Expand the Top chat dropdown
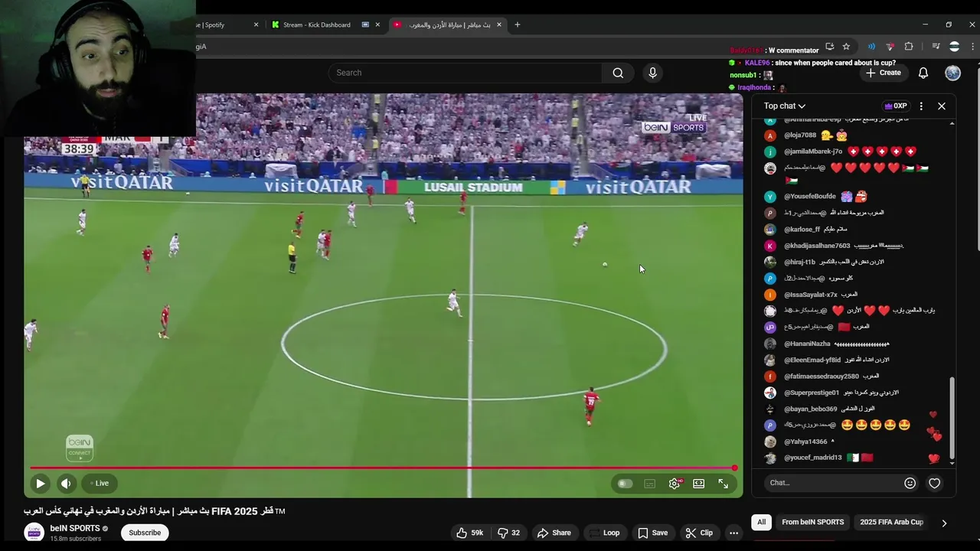 pyautogui.click(x=785, y=106)
